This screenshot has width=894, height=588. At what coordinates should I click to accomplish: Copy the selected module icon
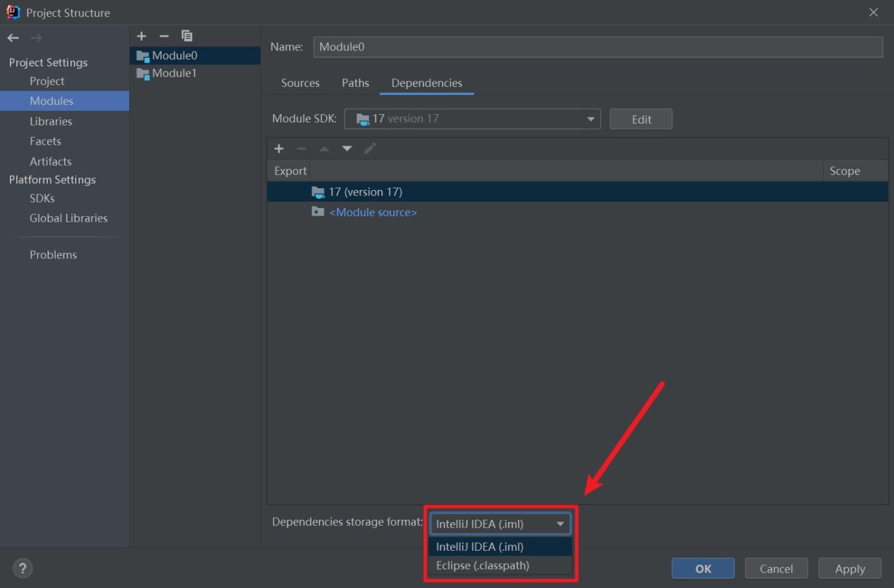point(187,36)
